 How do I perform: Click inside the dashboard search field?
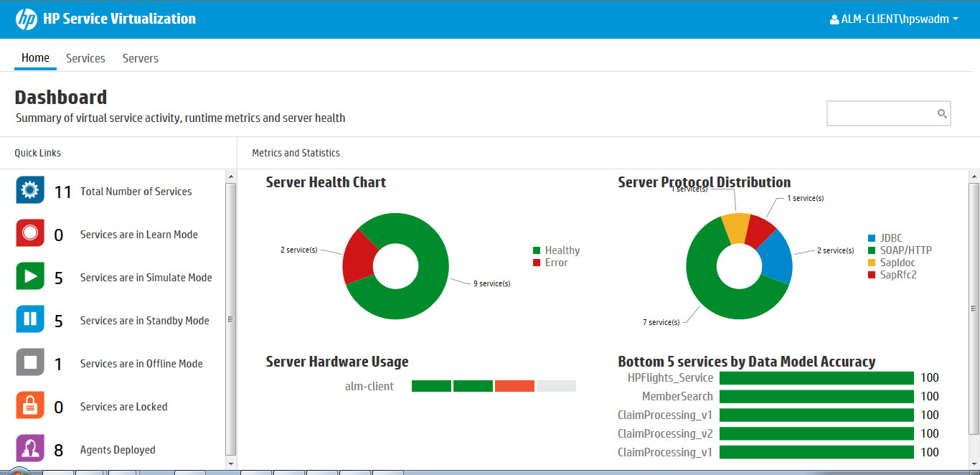[x=889, y=113]
